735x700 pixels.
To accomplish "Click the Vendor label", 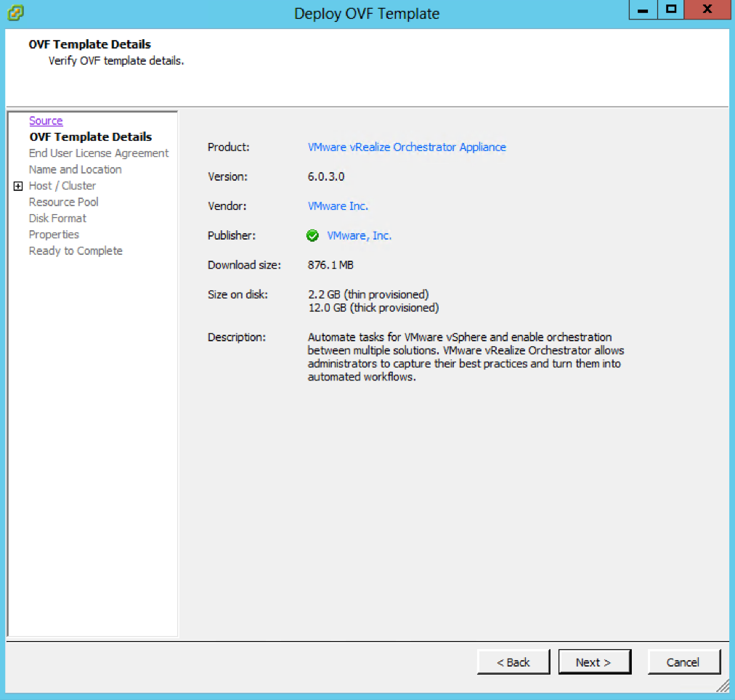I will (x=227, y=206).
